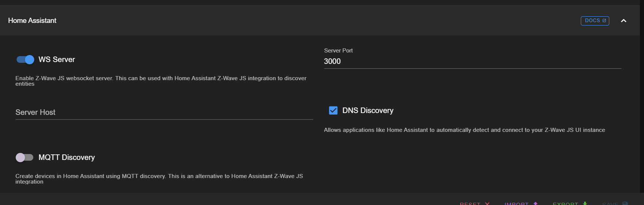Image resolution: width=644 pixels, height=205 pixels.
Task: Click the floppy disk save icon
Action: pyautogui.click(x=625, y=204)
